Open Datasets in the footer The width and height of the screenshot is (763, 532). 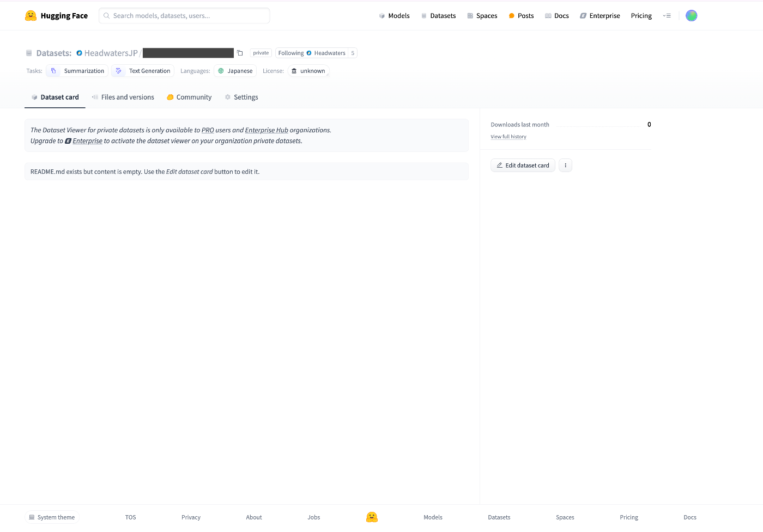click(x=499, y=517)
